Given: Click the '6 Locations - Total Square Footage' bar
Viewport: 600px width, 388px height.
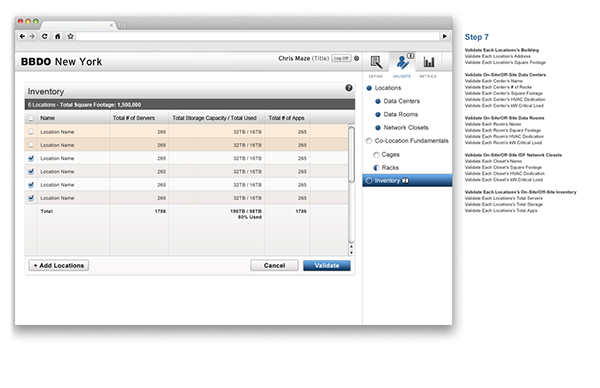Looking at the screenshot, I should coord(190,105).
